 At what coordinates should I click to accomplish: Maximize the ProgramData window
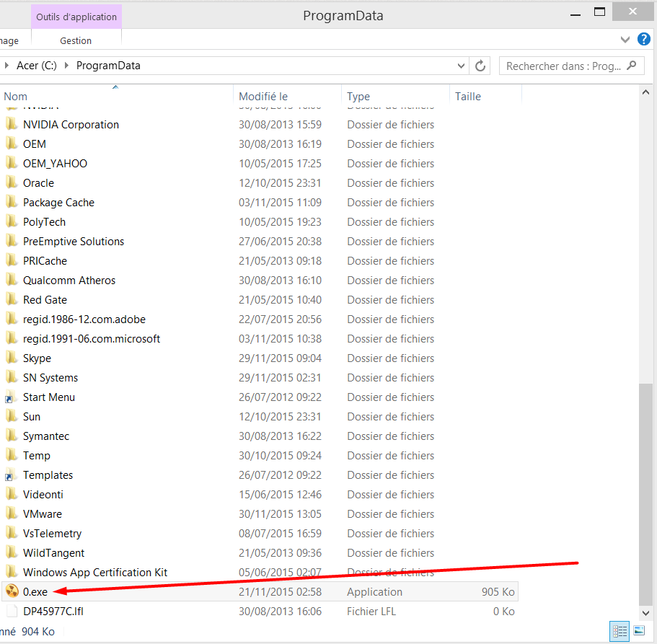tap(599, 12)
